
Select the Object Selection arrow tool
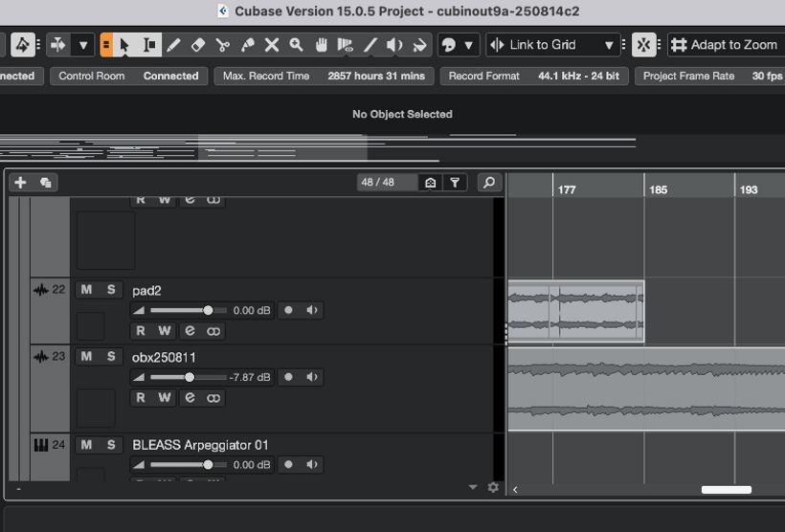pyautogui.click(x=124, y=45)
